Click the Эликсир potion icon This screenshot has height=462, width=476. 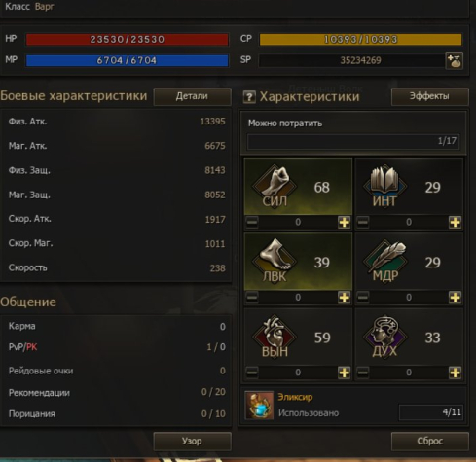[x=259, y=405]
